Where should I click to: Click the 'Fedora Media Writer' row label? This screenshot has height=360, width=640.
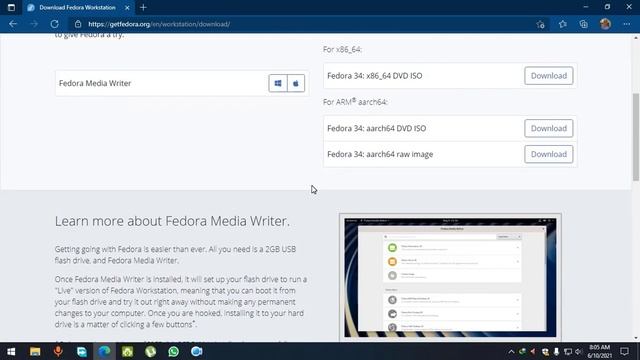click(x=95, y=83)
